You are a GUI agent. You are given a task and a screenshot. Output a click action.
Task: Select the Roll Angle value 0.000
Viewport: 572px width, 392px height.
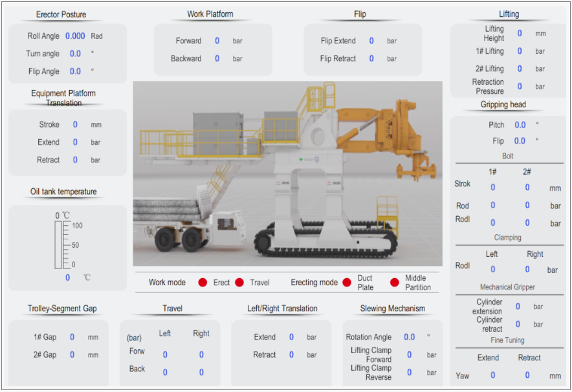(x=75, y=36)
